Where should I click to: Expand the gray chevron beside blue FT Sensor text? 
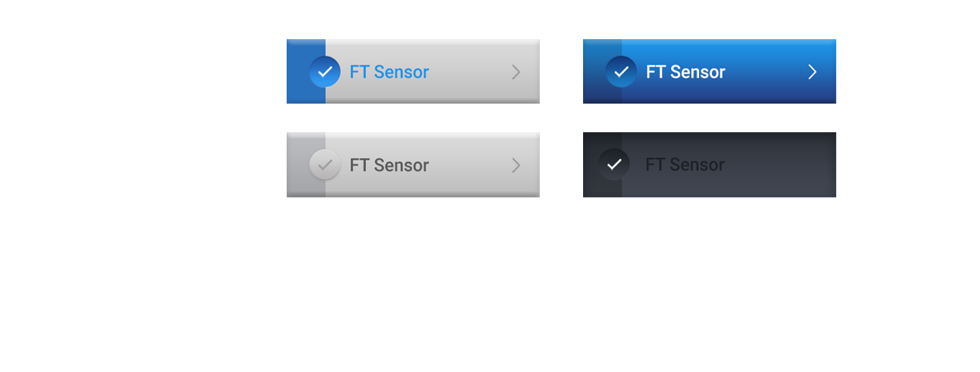pos(516,72)
